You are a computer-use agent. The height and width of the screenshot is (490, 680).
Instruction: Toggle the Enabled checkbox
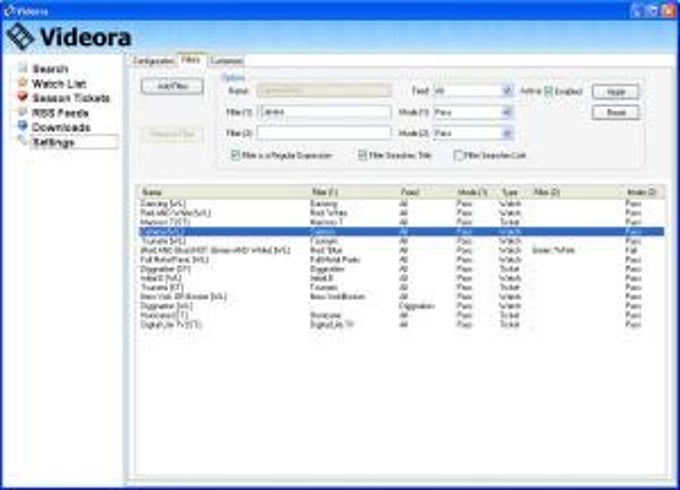549,91
